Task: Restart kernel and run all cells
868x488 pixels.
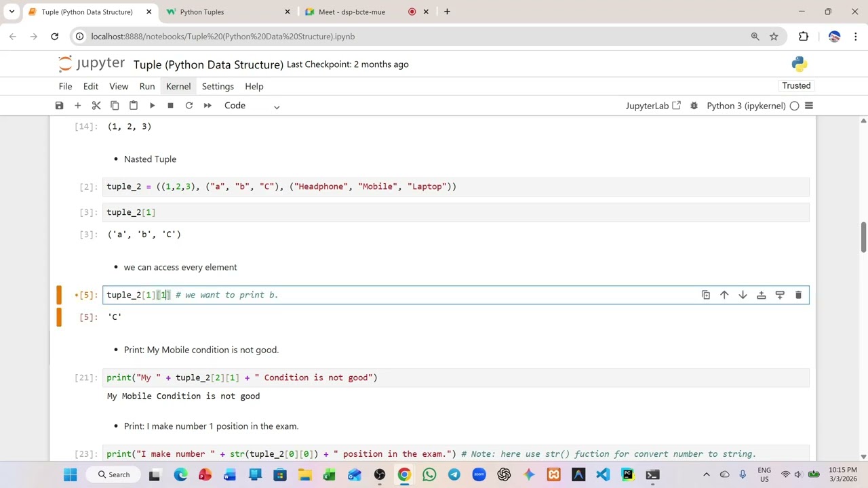Action: pos(208,106)
